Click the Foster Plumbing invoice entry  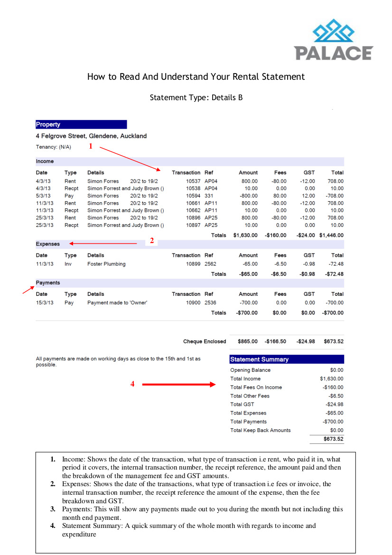pyautogui.click(x=106, y=264)
